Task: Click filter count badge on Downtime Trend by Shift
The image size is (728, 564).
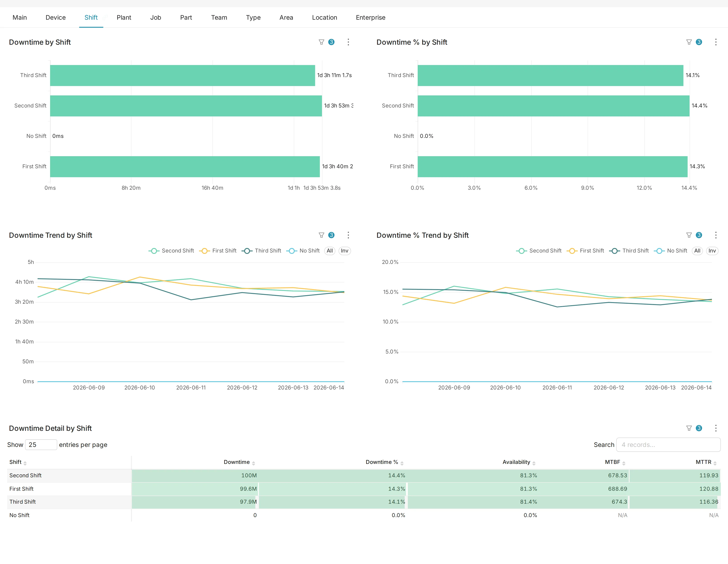Action: tap(331, 235)
